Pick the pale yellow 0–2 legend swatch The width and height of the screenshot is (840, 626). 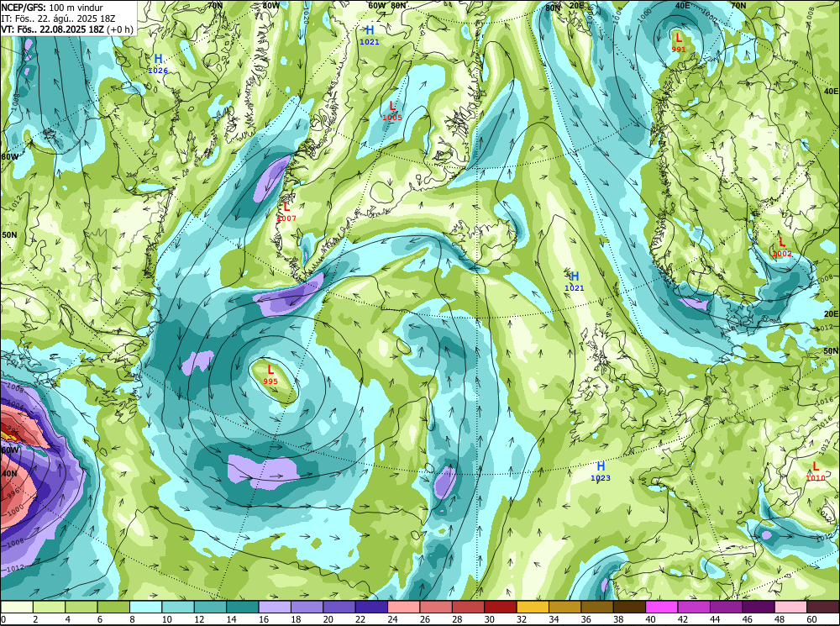click(x=17, y=607)
